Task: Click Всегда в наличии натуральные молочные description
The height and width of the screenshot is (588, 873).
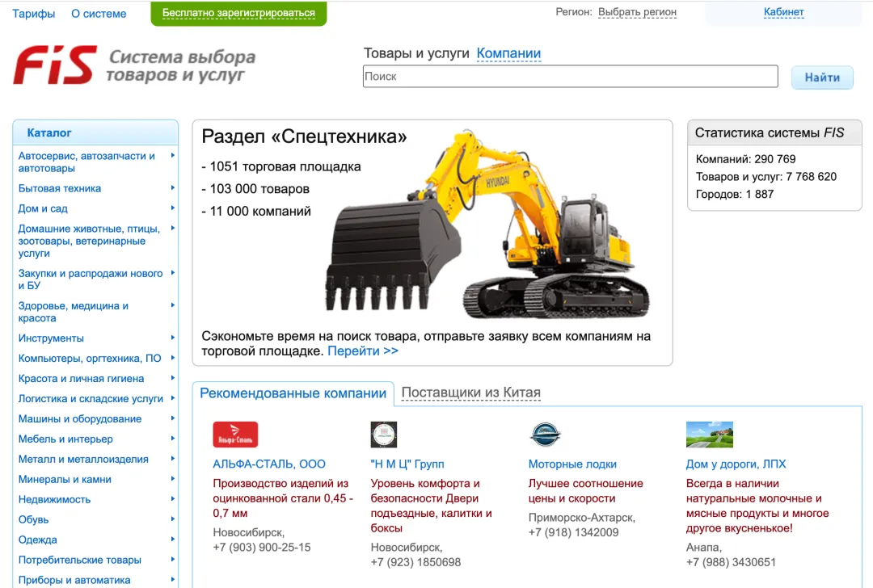Action: point(757,506)
